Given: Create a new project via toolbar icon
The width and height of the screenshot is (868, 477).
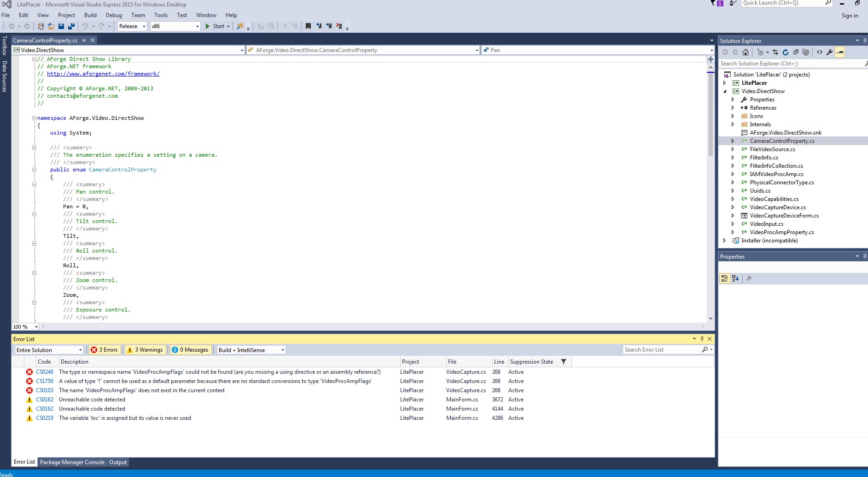Looking at the screenshot, I should tap(41, 26).
